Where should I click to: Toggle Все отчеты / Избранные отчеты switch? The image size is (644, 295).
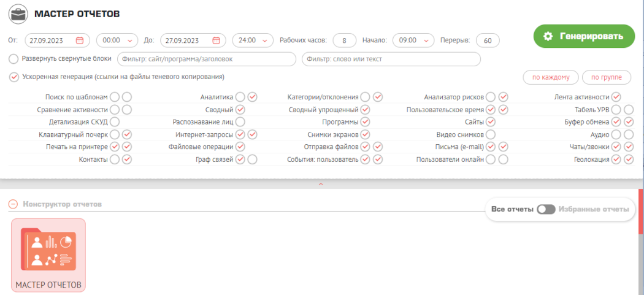(x=545, y=209)
